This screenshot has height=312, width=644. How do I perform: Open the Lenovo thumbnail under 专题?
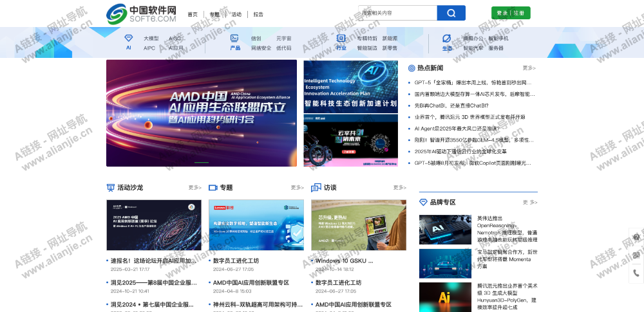pyautogui.click(x=256, y=225)
